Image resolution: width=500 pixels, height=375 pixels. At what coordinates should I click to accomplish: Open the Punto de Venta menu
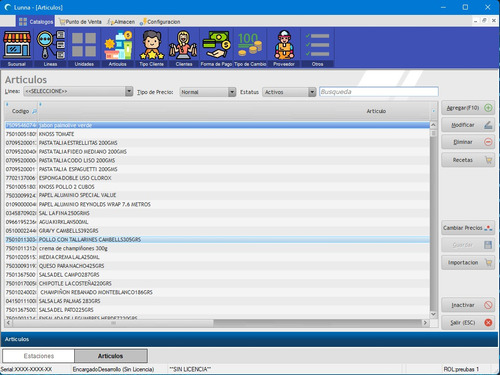click(x=80, y=22)
